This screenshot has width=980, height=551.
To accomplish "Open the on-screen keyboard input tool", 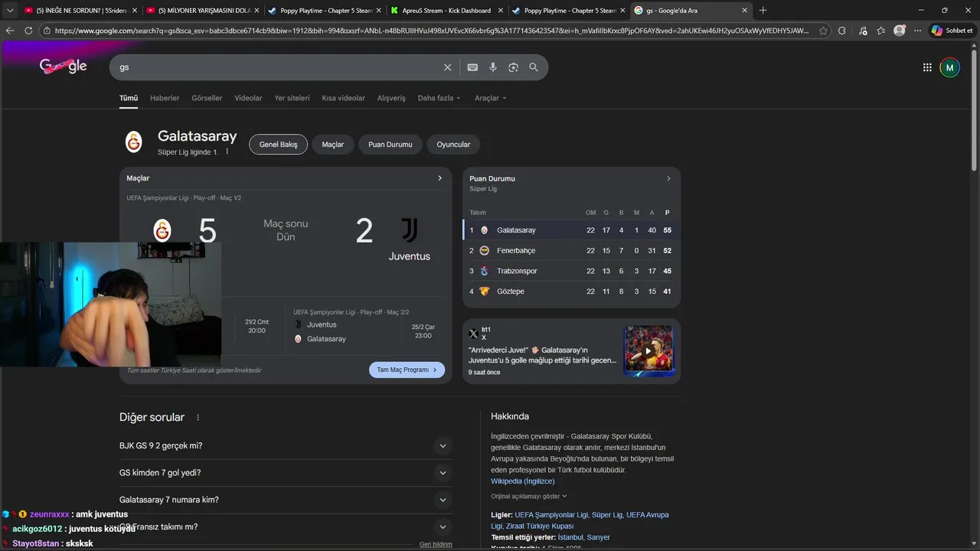I will point(472,67).
